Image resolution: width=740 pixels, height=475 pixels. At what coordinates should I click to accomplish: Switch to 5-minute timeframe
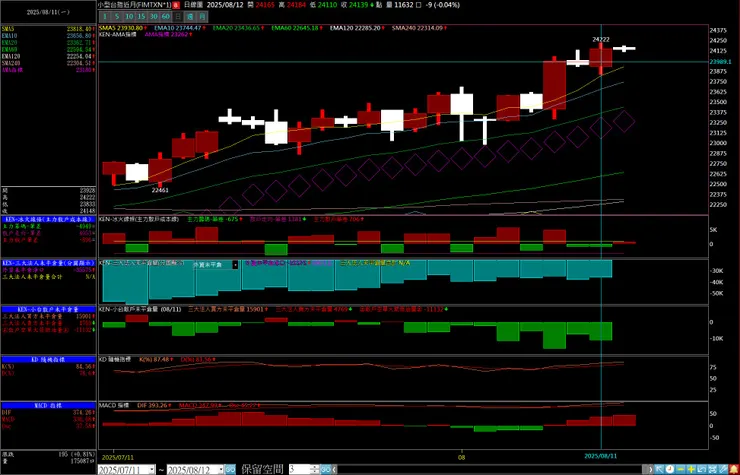[x=117, y=17]
